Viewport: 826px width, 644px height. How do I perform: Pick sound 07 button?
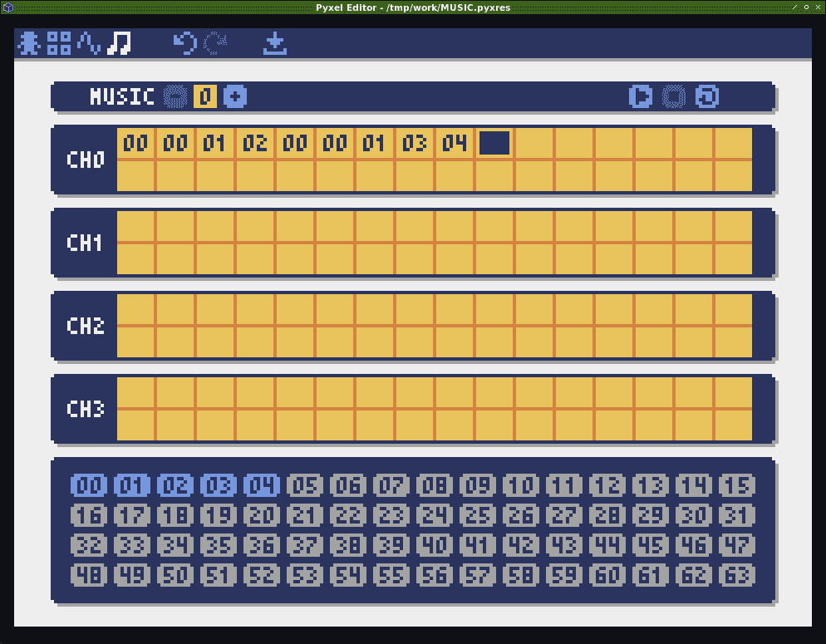pyautogui.click(x=391, y=485)
